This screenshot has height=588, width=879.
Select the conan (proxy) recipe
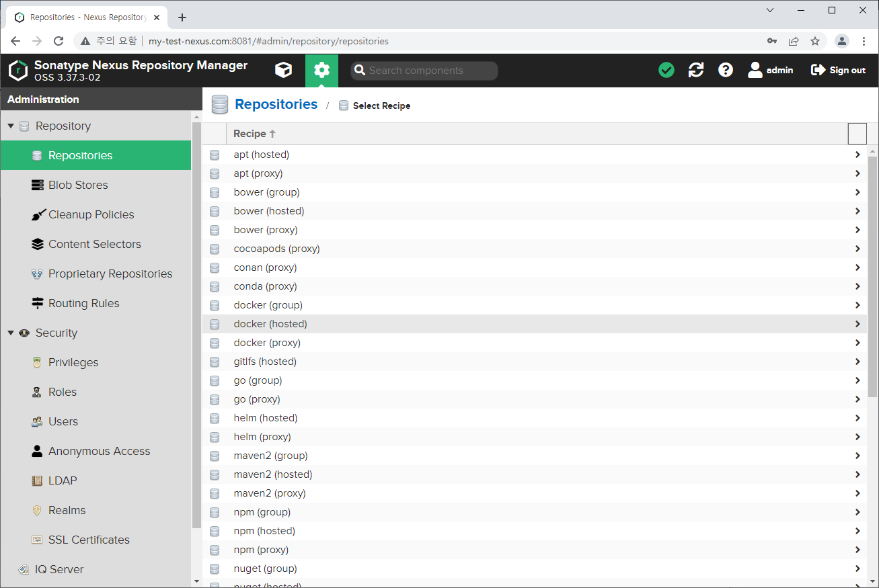[535, 267]
